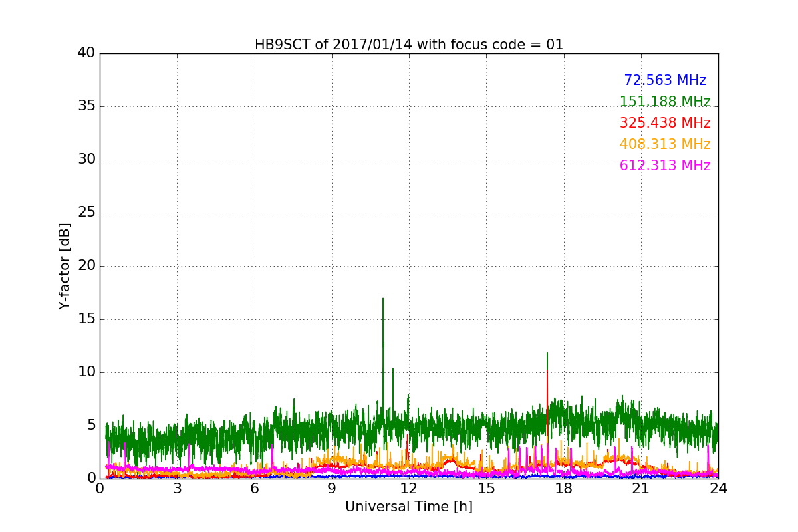Click the y-axis tick label 30

(86, 159)
